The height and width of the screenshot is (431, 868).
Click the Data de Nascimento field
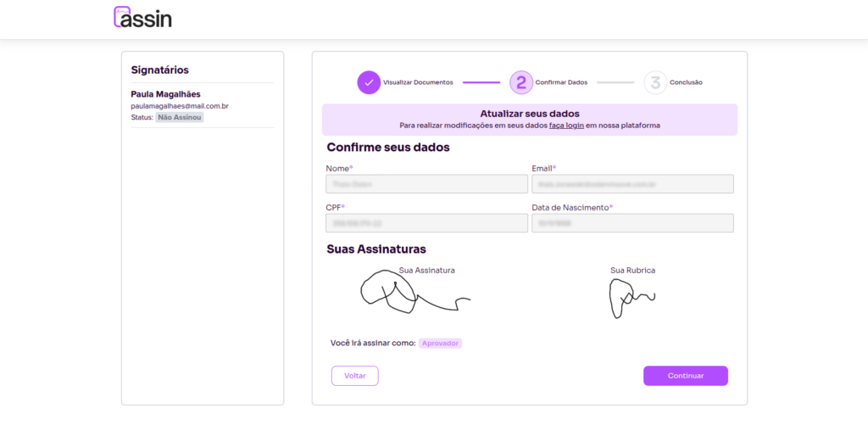tap(632, 223)
